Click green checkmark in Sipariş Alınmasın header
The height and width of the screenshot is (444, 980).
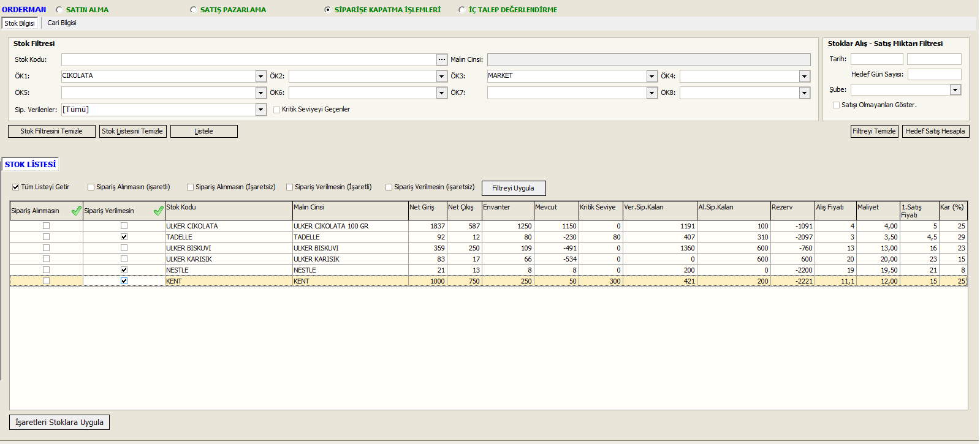pos(77,211)
